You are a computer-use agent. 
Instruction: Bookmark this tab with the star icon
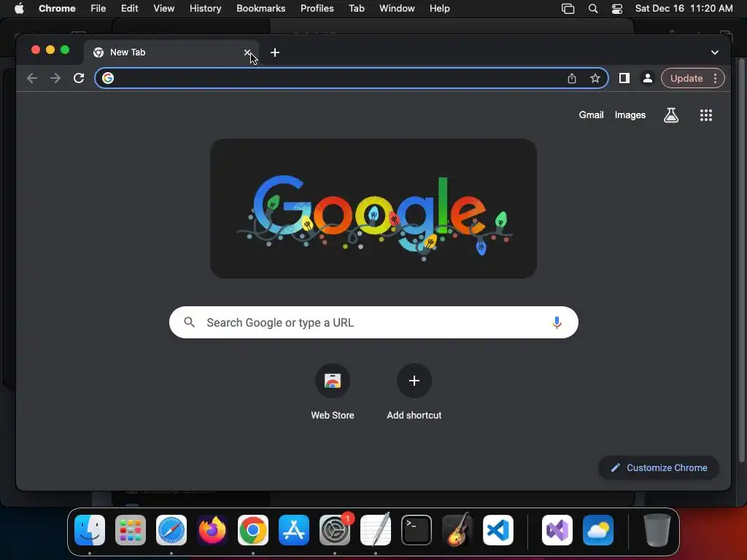(595, 79)
